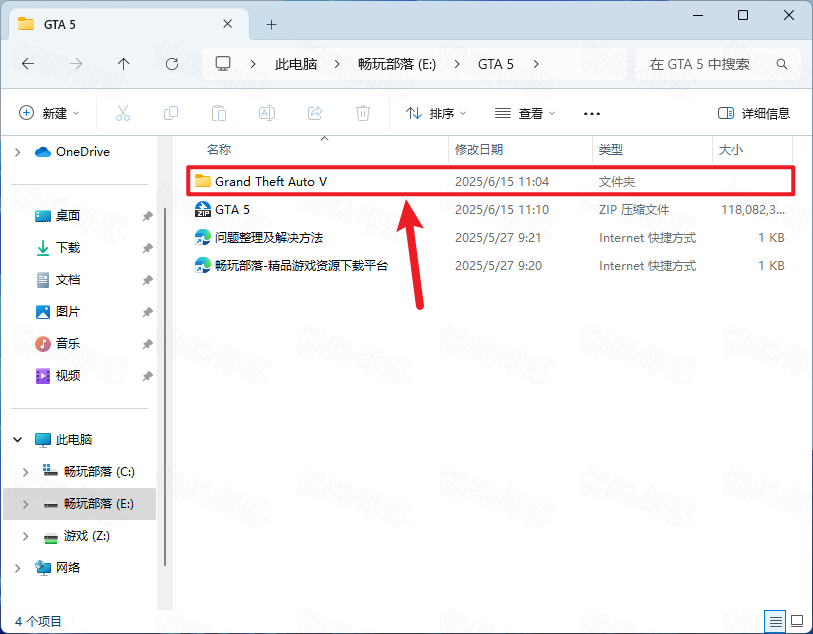Toggle the 详细信息 details pane
The height and width of the screenshot is (634, 813).
753,113
